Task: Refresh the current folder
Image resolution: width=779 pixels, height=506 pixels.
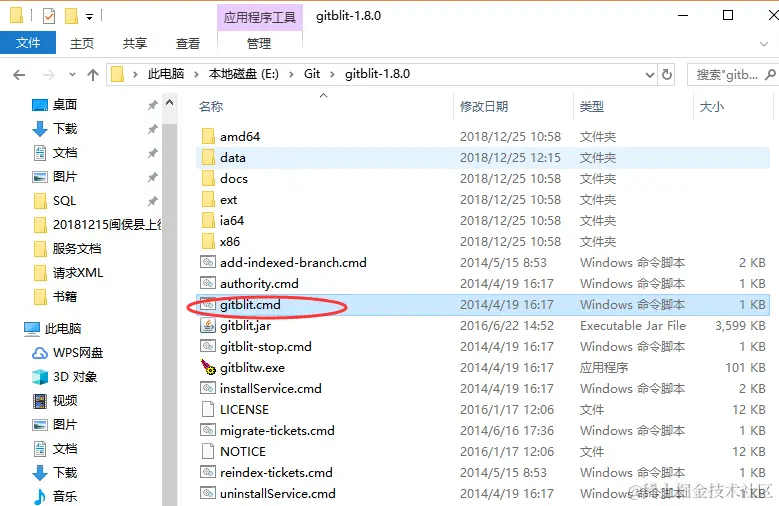Action: 667,75
